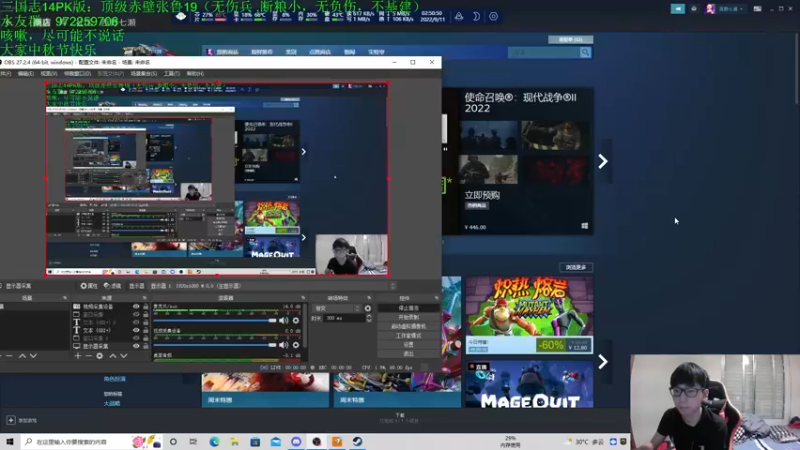The image size is (800, 450).
Task: Click bell icon in monitoring overlay bar
Action: click(459, 16)
